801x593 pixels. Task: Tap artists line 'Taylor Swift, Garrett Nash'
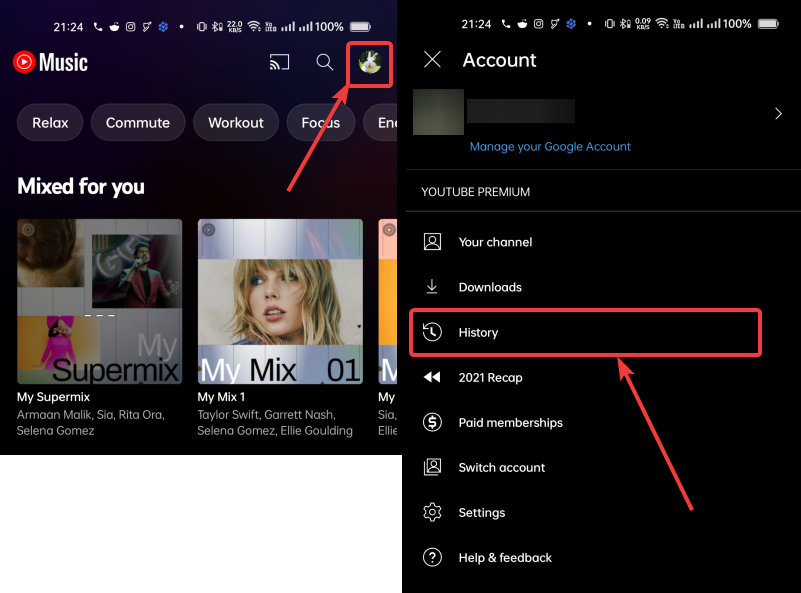coord(267,415)
